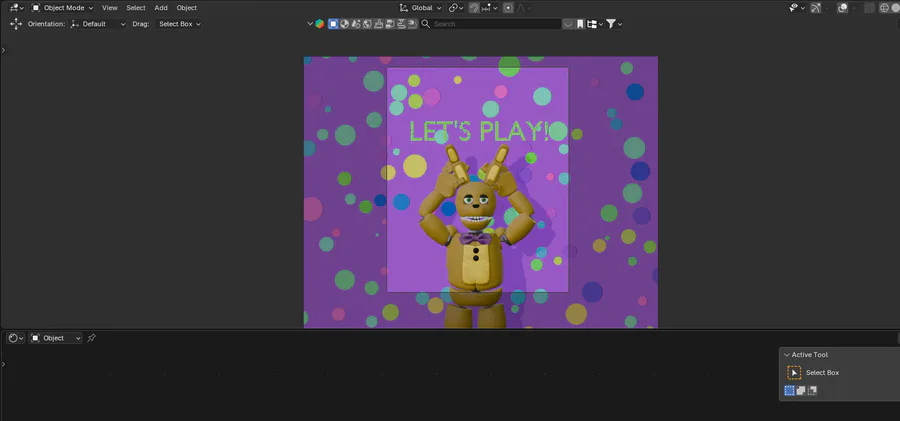Open viewport selectability and visibility eye menu
Viewport: 900px width, 421px height.
click(x=797, y=8)
